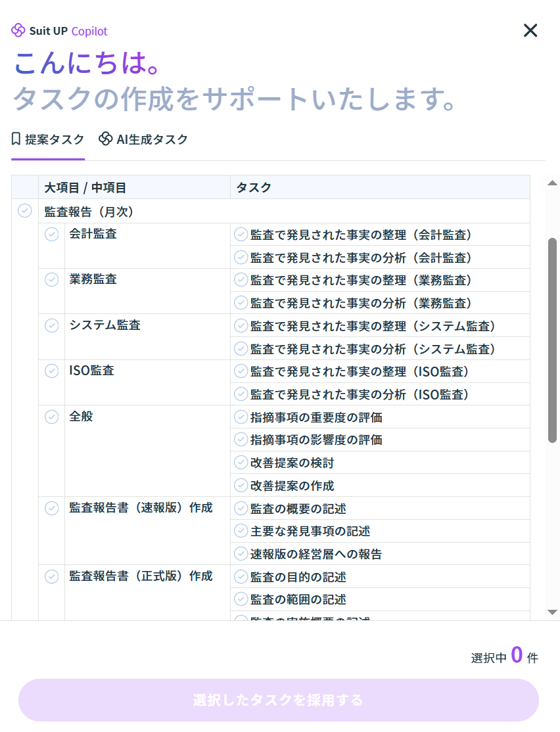Click the Suit UP Copilot logo icon

pyautogui.click(x=18, y=30)
